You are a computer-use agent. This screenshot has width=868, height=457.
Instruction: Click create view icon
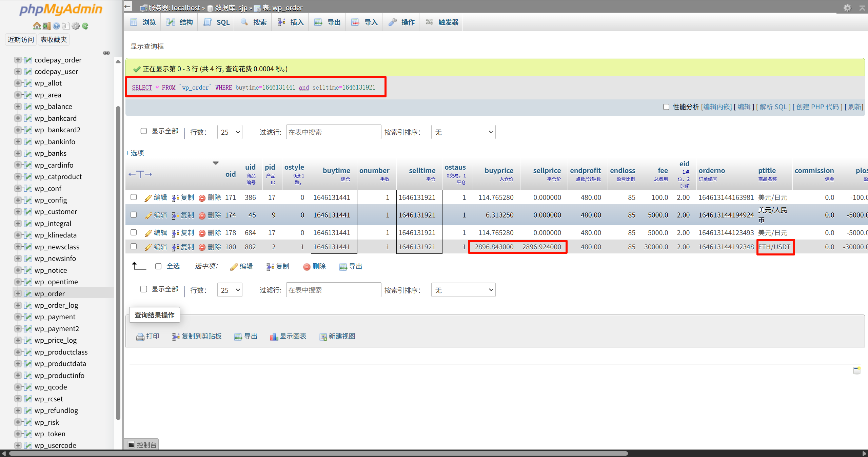[x=323, y=337]
